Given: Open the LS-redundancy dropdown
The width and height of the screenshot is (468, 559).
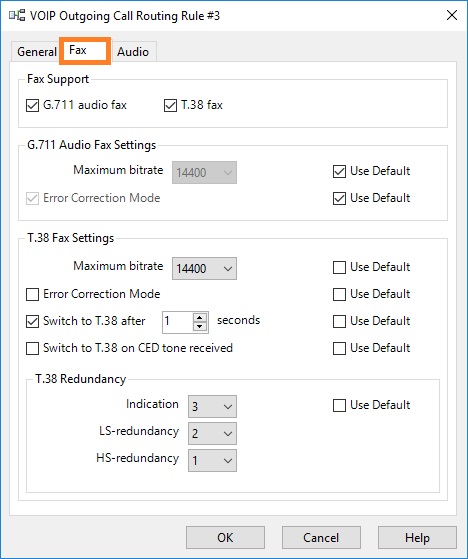Looking at the screenshot, I should click(212, 434).
